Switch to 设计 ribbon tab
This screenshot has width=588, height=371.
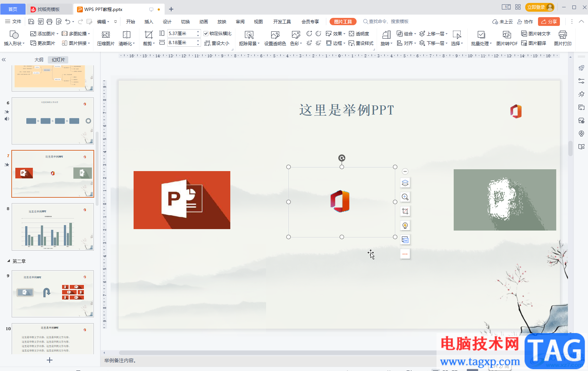click(167, 22)
